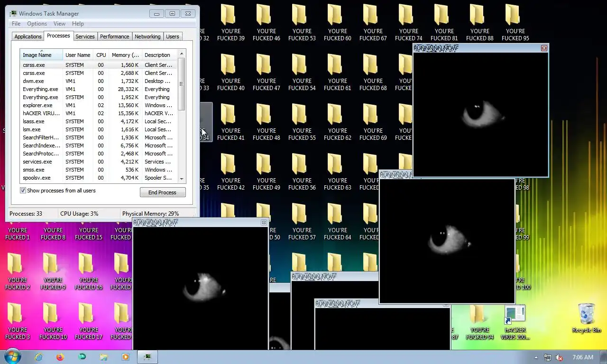
Task: Close the bottom-left RUNNNNN NOW eye window
Action: [x=264, y=222]
